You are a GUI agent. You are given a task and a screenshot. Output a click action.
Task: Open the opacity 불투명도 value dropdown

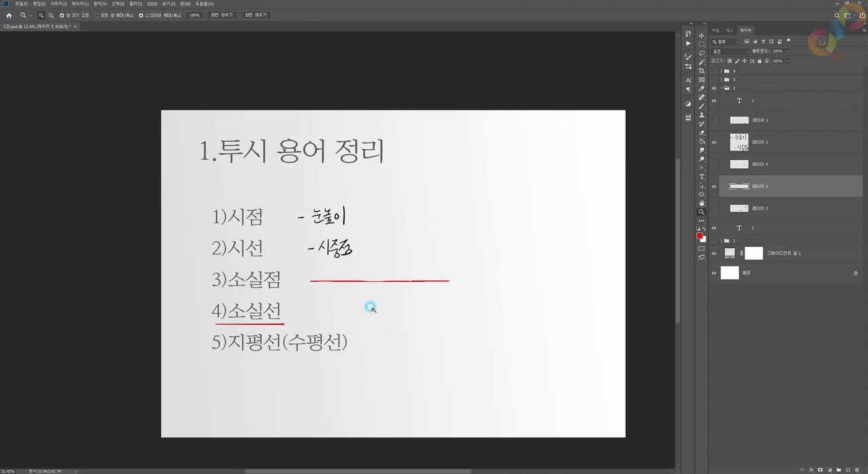(787, 51)
